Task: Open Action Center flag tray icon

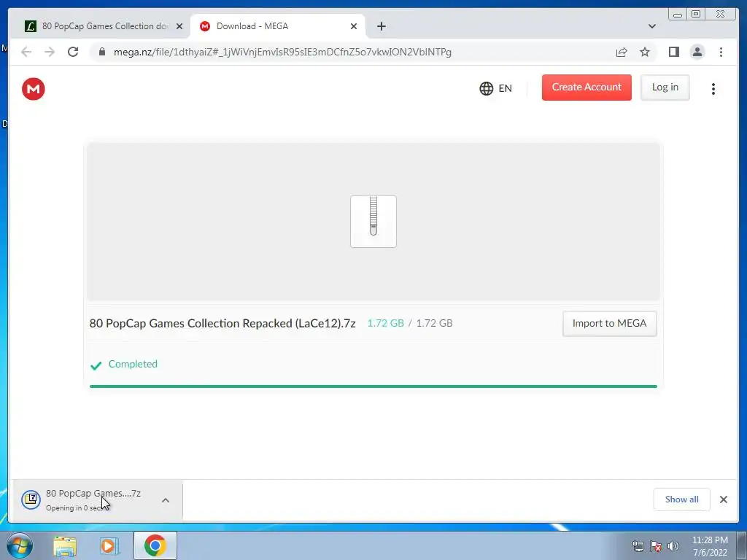Action: pos(656,546)
